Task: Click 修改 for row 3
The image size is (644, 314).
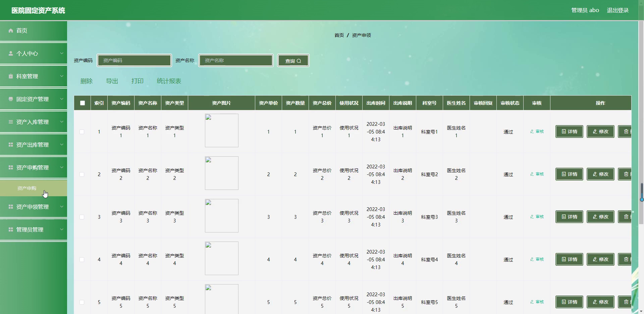Action: tap(600, 217)
